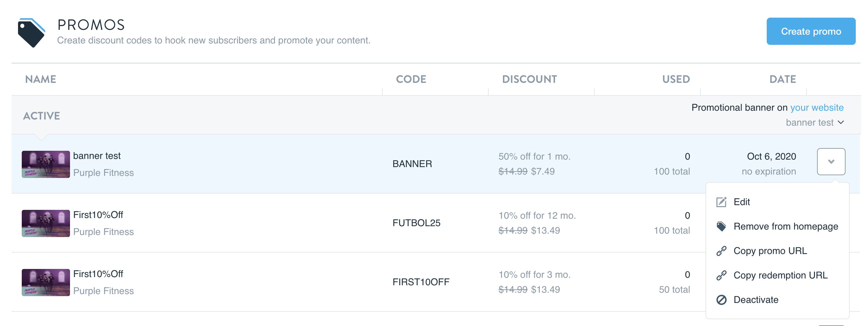
Task: Open the banner test promotional banner dropdown
Action: [x=814, y=123]
